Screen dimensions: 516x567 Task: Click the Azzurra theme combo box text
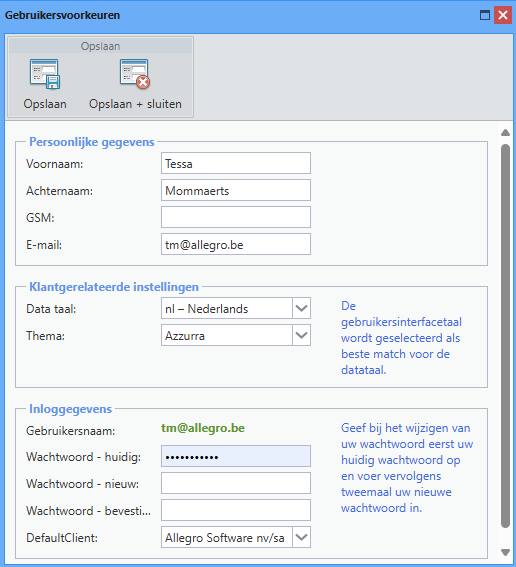[185, 336]
